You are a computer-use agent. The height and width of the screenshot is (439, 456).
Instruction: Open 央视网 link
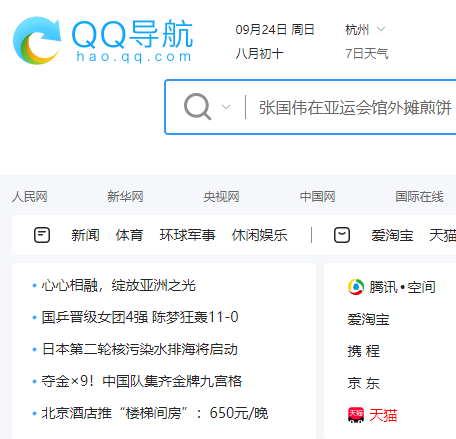[x=221, y=197]
